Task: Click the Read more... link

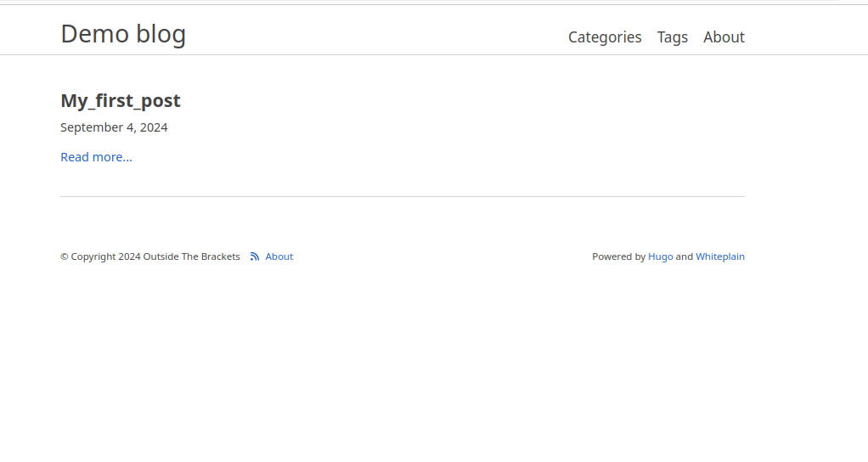Action: coord(96,157)
